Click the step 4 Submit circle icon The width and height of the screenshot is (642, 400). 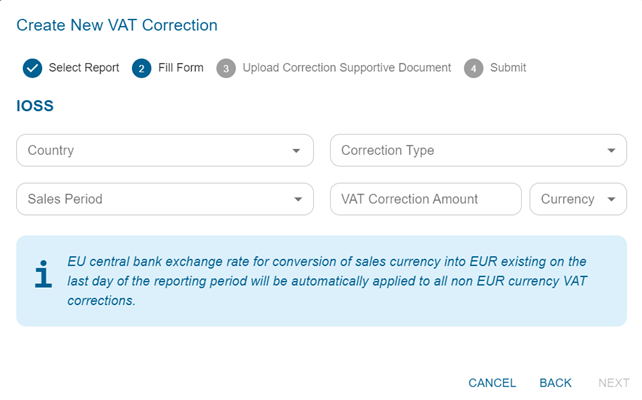[473, 68]
